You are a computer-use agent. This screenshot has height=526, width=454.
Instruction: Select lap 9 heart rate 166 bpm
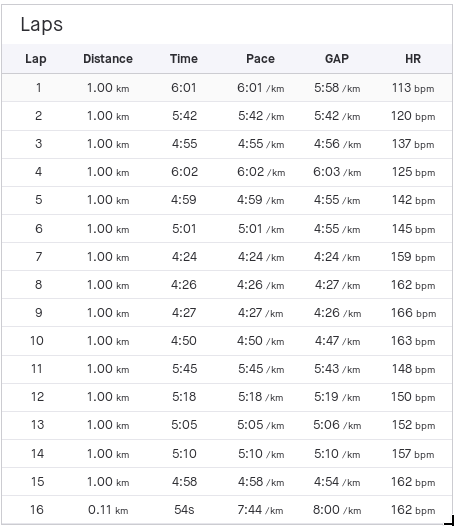click(413, 313)
